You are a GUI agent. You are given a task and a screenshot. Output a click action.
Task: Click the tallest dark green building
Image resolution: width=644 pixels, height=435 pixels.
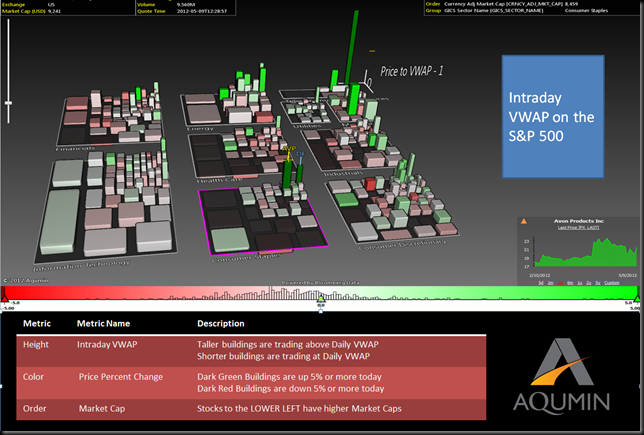(352, 47)
